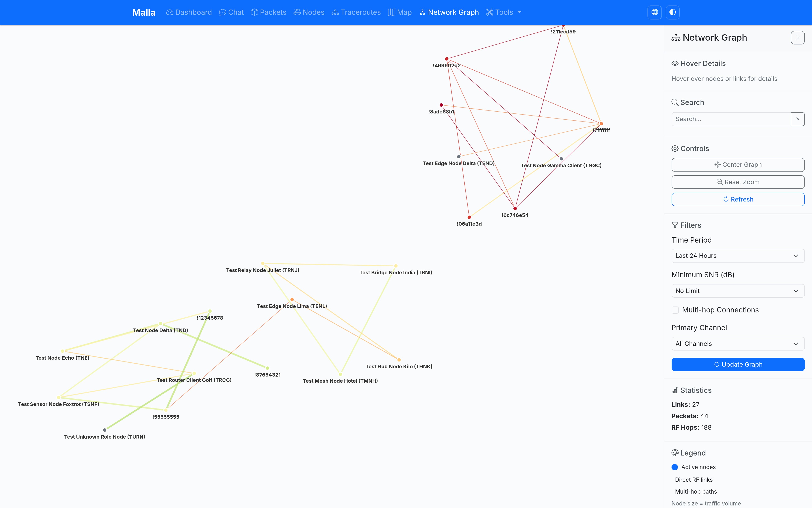The width and height of the screenshot is (812, 508).
Task: Select the Test Edge Node Lima node
Action: [292, 299]
